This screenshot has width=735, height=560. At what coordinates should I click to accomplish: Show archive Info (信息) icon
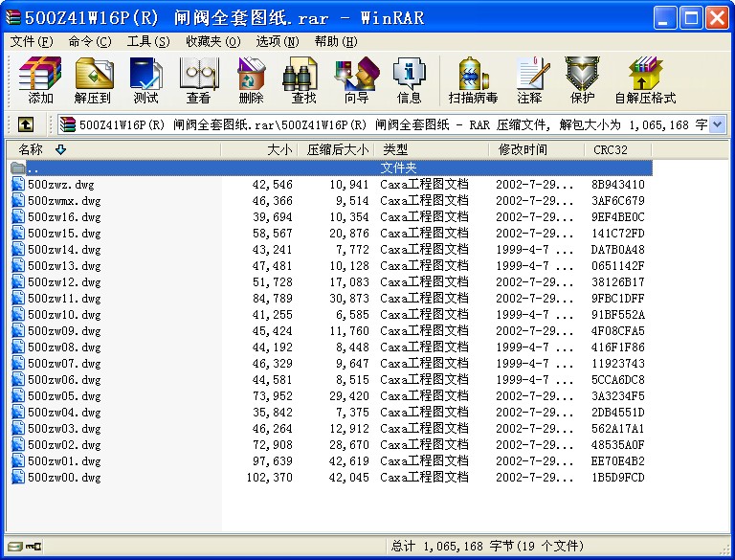click(x=409, y=79)
